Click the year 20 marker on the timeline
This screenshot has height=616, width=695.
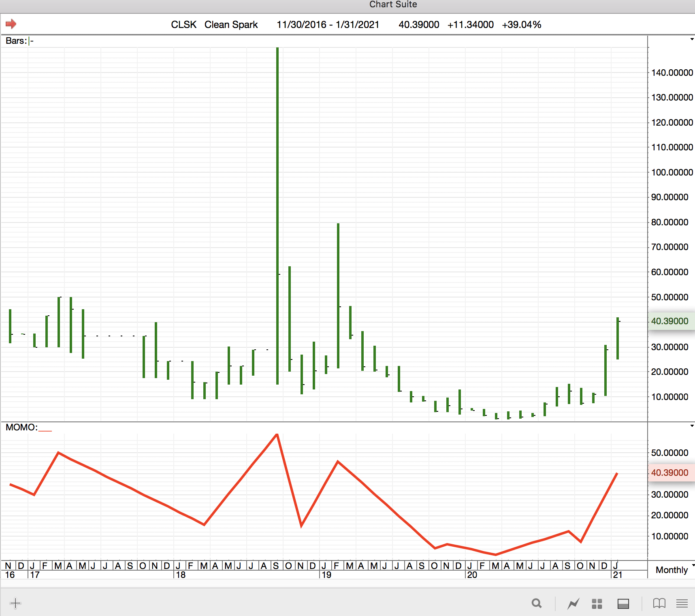pos(472,575)
